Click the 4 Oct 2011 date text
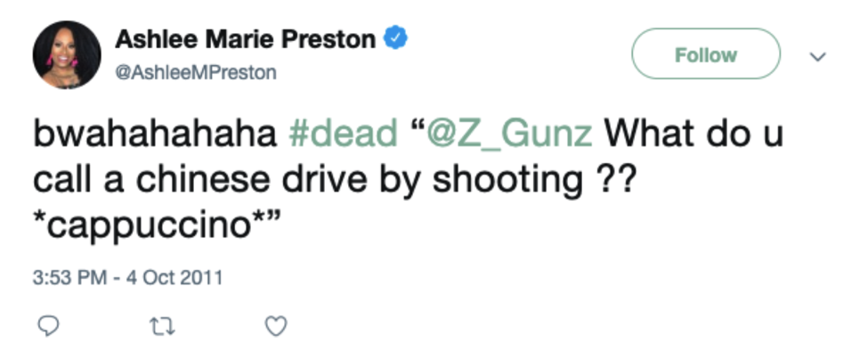This screenshot has width=868, height=353. [174, 277]
